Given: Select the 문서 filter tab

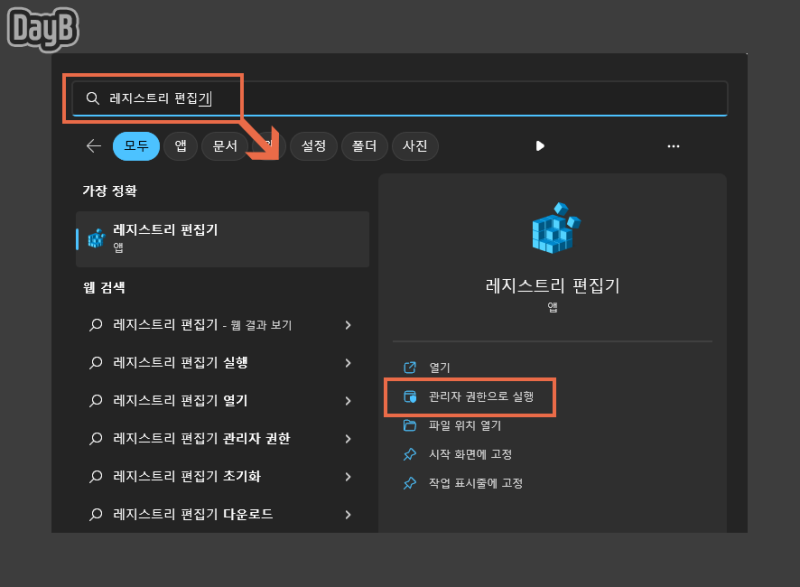Looking at the screenshot, I should [x=225, y=146].
